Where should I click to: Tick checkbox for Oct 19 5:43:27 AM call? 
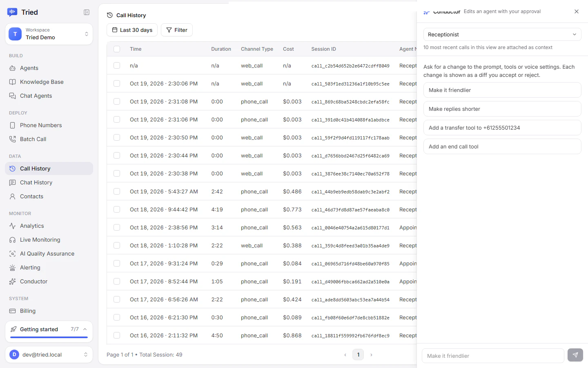click(x=117, y=191)
